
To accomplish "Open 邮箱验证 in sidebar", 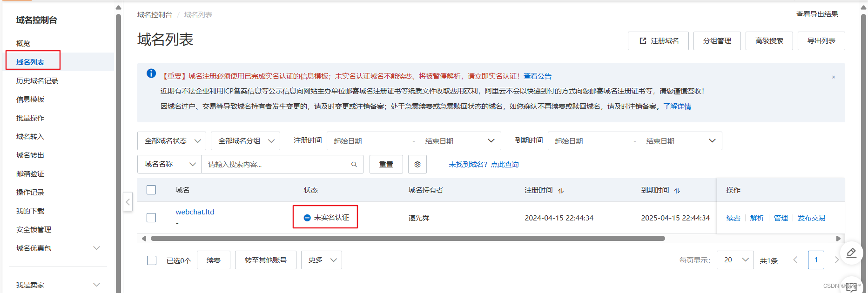I will click(30, 173).
